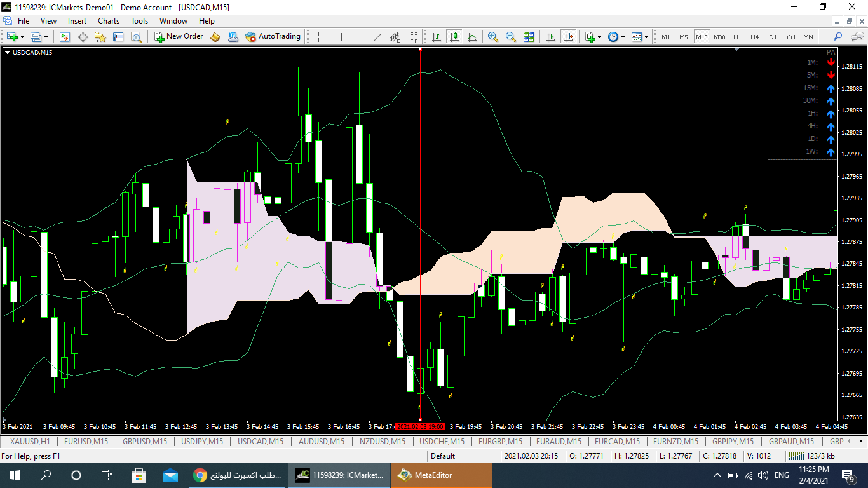Open the Market Watch panel
The width and height of the screenshot is (868, 488).
pyautogui.click(x=65, y=37)
